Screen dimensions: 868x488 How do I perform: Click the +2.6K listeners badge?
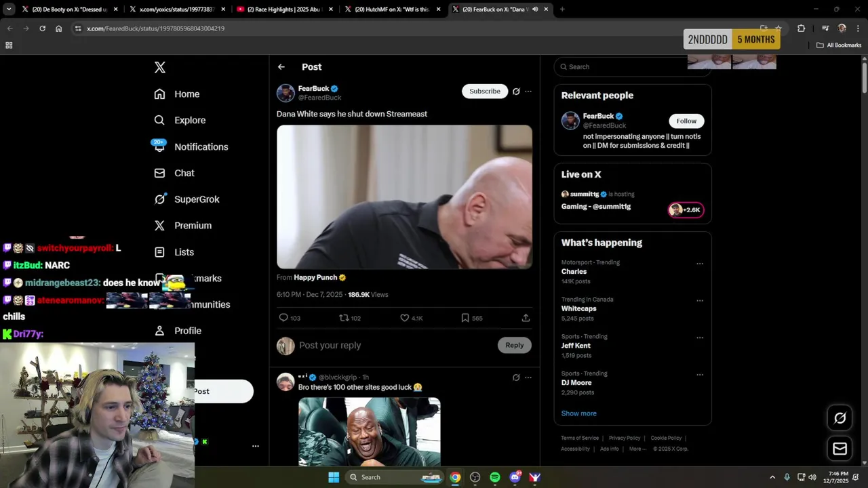pyautogui.click(x=686, y=210)
